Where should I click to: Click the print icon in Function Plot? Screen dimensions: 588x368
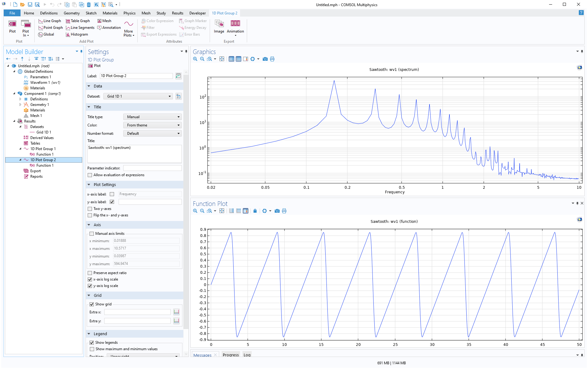(x=284, y=211)
